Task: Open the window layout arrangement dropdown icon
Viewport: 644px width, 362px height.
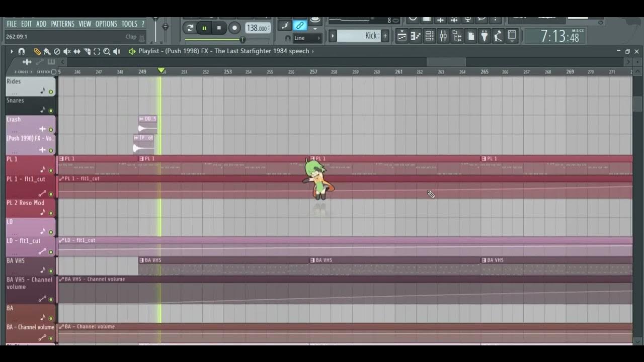Action: click(x=512, y=36)
